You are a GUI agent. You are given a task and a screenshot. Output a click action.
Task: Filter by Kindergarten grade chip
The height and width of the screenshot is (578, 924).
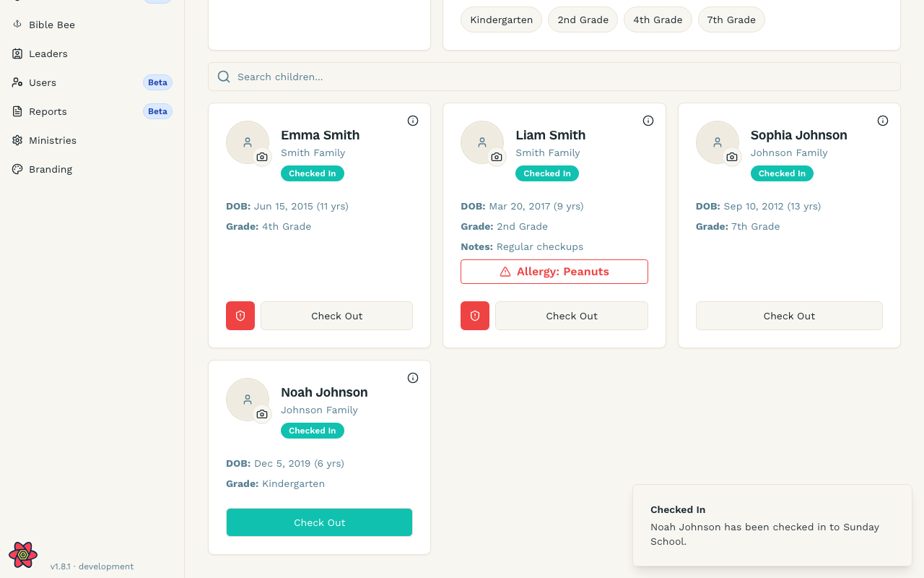502,20
